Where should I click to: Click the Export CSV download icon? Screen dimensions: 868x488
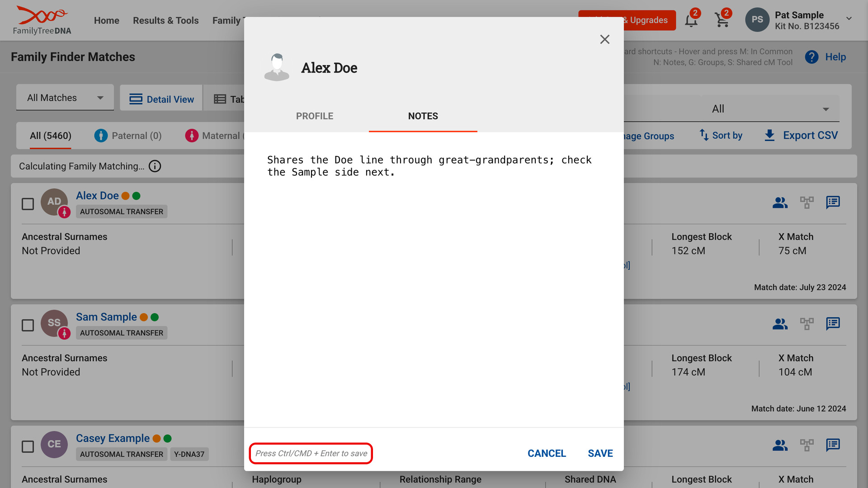769,135
